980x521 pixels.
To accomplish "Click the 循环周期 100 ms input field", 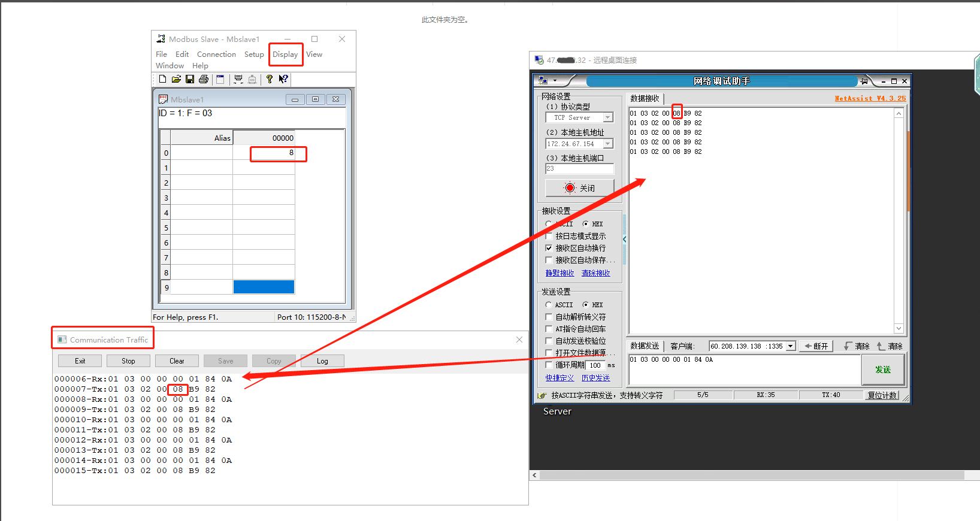I will tap(595, 365).
